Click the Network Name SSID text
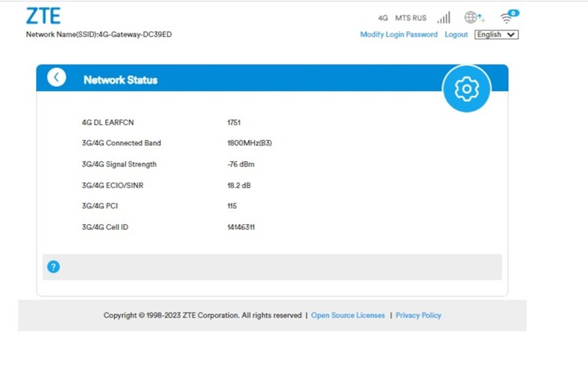Screen dimensions: 588x369 (x=99, y=35)
